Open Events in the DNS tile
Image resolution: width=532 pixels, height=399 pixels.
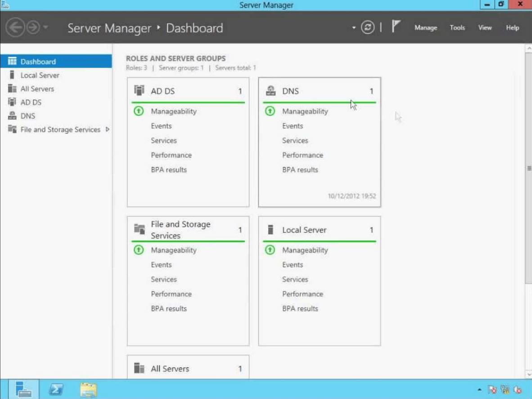(293, 126)
